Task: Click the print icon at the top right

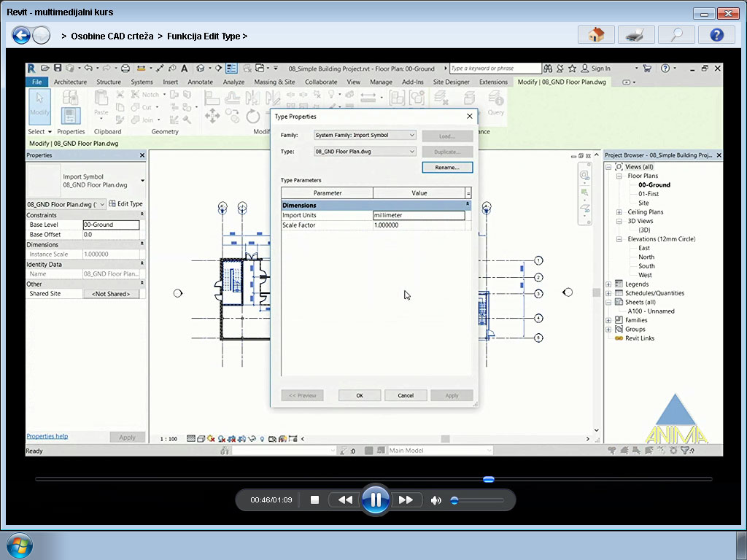Action: (635, 34)
